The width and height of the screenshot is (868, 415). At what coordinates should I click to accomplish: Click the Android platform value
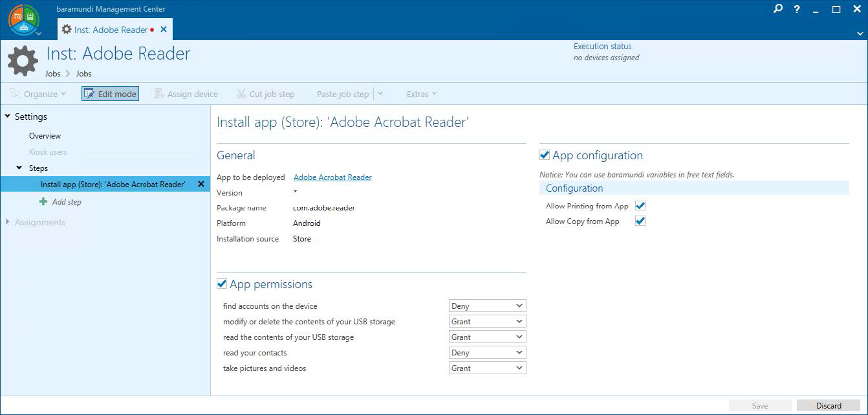coord(307,223)
